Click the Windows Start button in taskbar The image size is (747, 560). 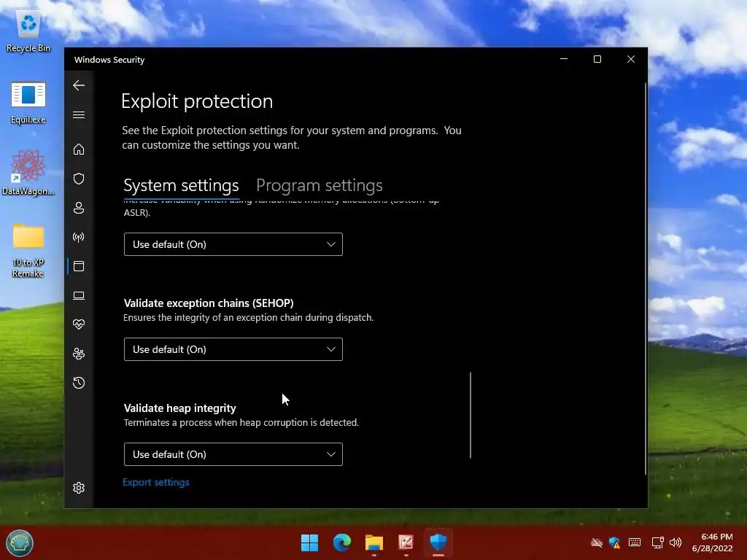[x=309, y=542]
